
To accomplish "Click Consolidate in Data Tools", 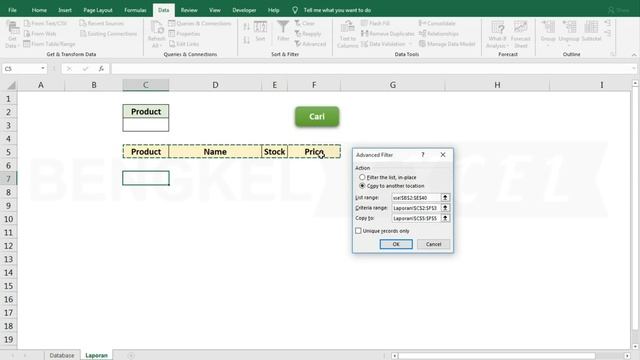I will pos(437,23).
